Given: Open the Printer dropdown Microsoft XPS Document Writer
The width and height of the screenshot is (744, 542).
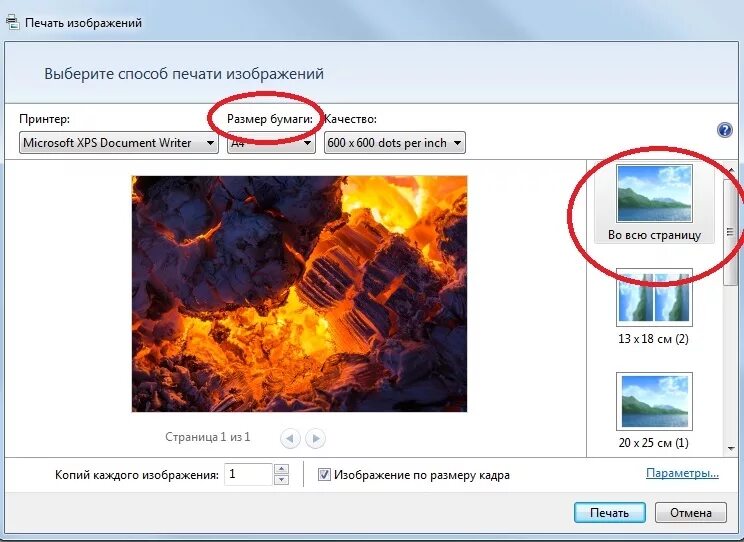Looking at the screenshot, I should [119, 143].
